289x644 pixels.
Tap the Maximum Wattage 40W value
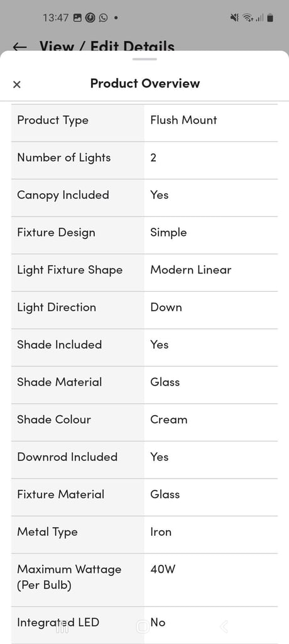(x=163, y=569)
